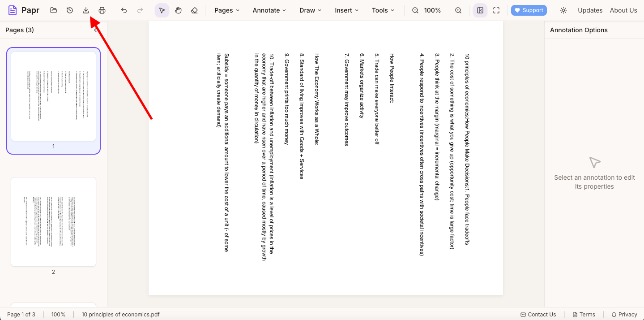Redo the last action
644x320 pixels.
[140, 10]
